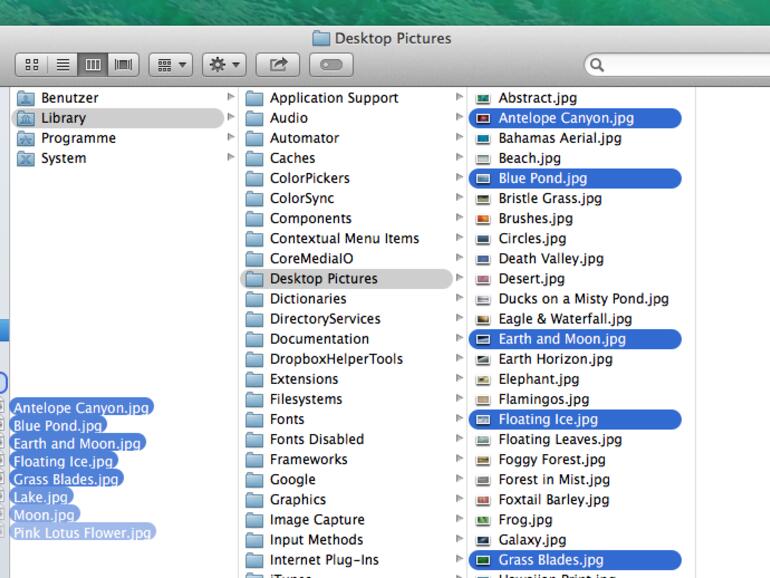Expand arrow next to Programme
This screenshot has height=578, width=770.
(230, 138)
